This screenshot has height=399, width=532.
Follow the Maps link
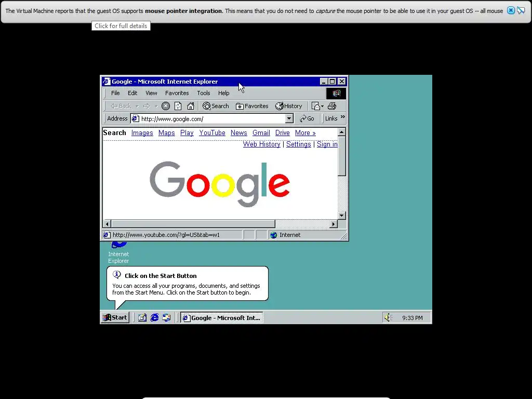167,133
